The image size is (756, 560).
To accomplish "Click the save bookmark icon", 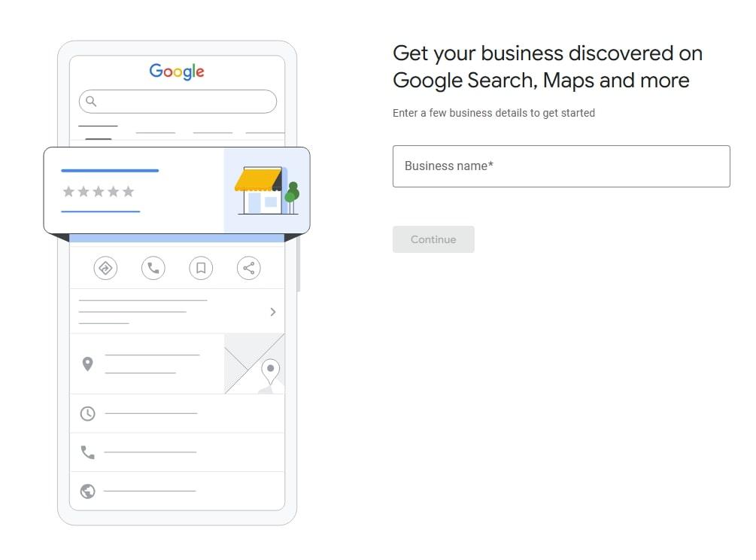I will [x=201, y=268].
